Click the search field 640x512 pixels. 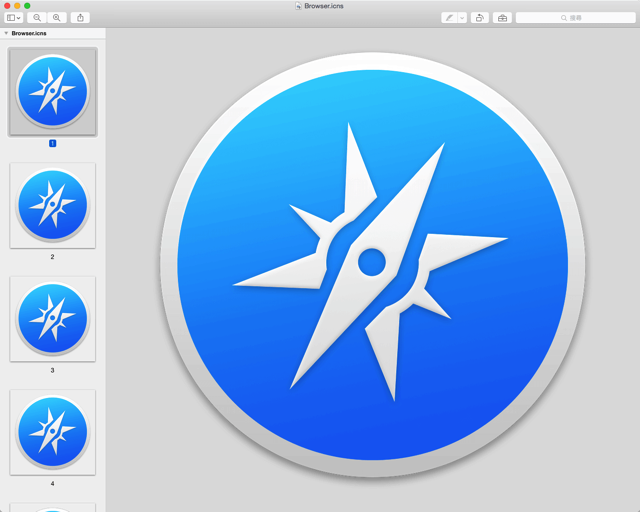pyautogui.click(x=576, y=18)
